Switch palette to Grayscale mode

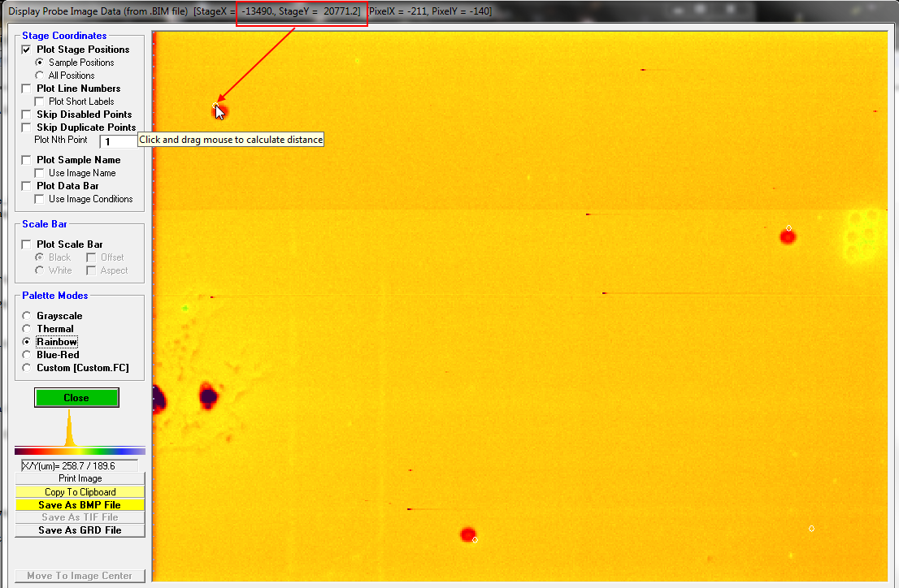(27, 316)
